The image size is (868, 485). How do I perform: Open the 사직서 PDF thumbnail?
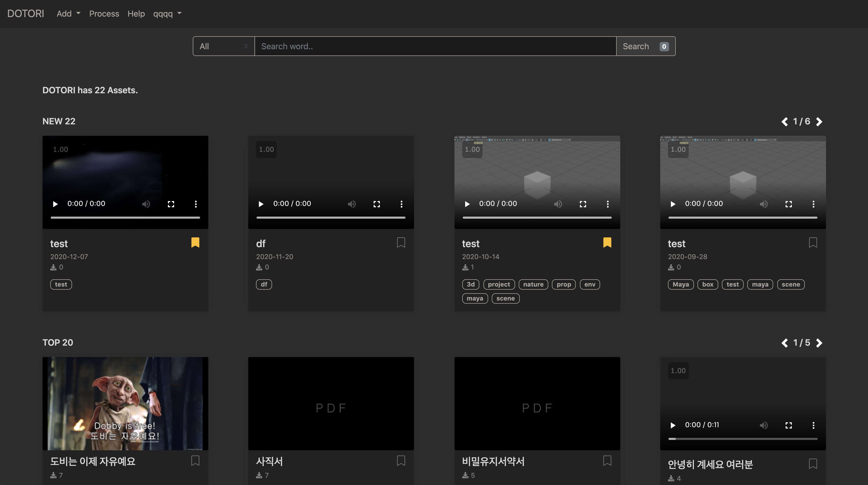(331, 403)
